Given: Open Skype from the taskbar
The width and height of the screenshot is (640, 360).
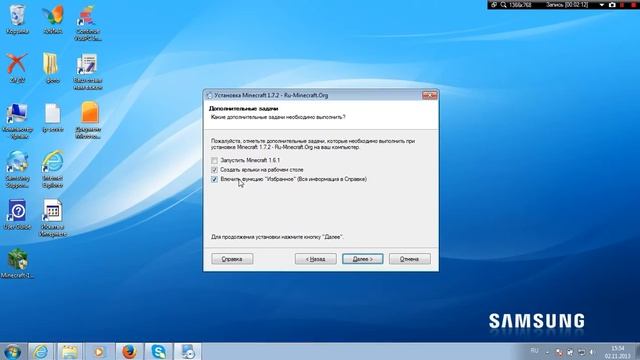Looking at the screenshot, I should tap(158, 352).
